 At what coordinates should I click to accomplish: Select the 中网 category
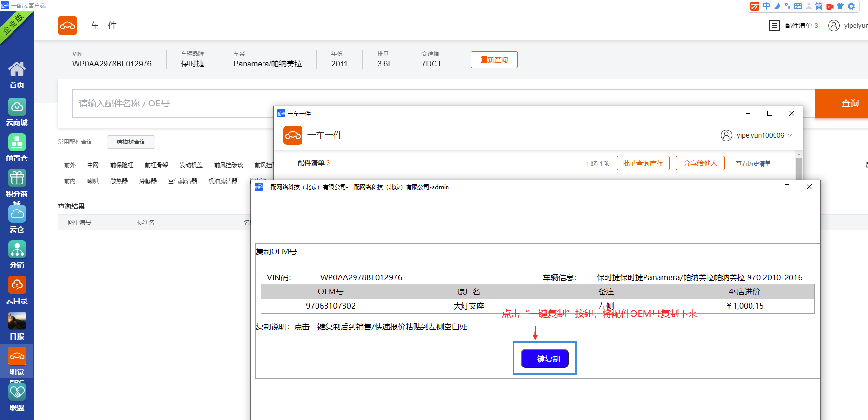click(93, 165)
